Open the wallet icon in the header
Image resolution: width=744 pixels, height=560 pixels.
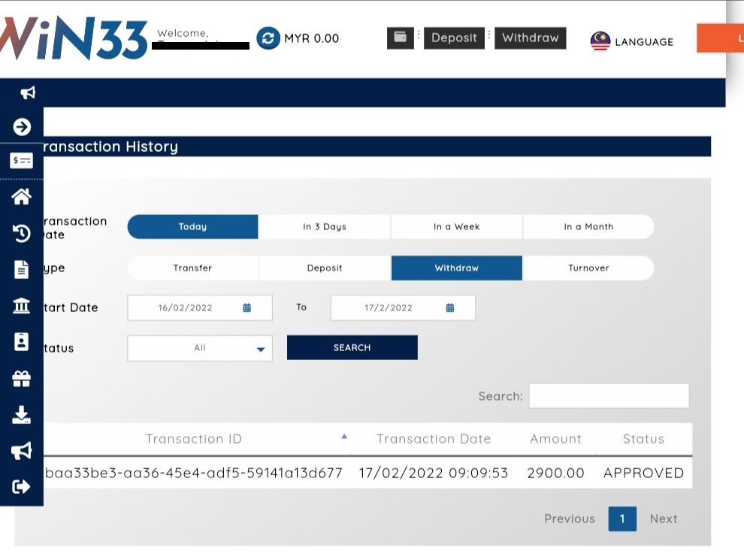400,38
